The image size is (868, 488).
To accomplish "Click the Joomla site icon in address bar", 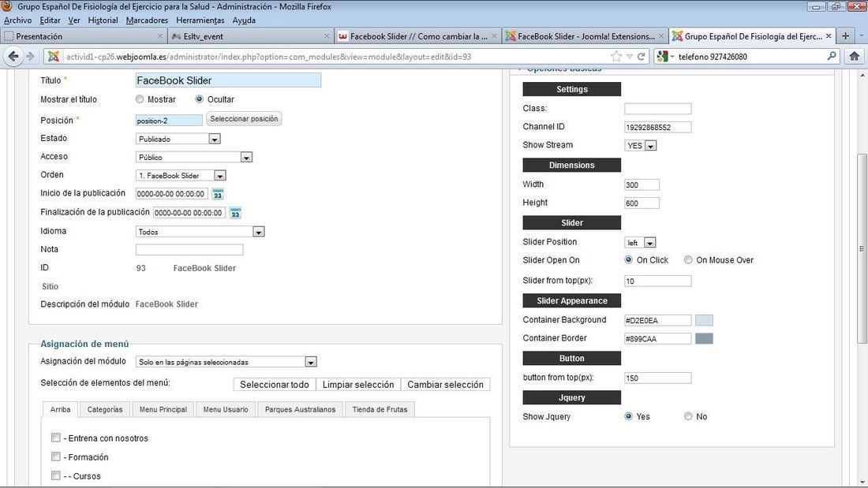I will click(x=54, y=57).
